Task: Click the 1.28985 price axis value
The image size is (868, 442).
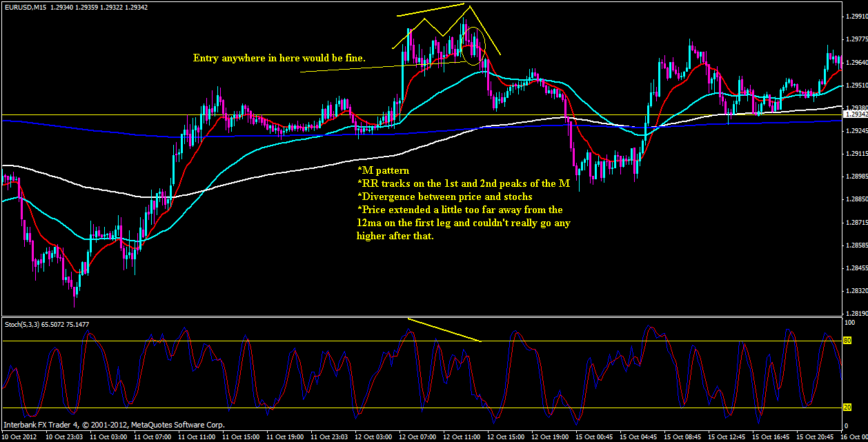Action: [856, 177]
